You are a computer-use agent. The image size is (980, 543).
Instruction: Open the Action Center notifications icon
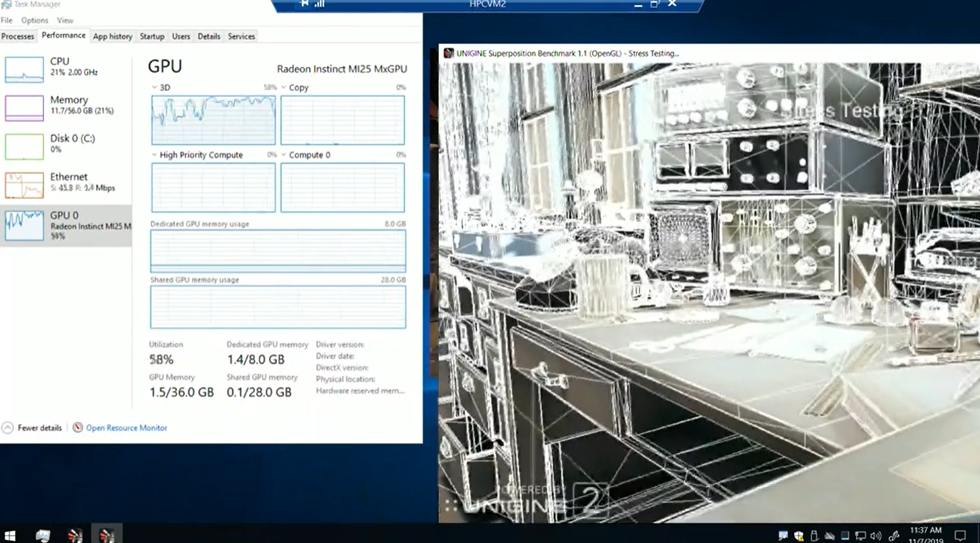click(959, 535)
